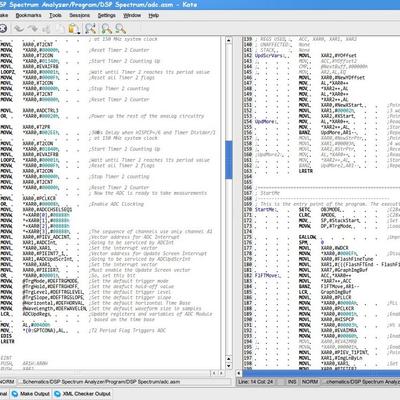
Task: Click the 'UpdMore:' label on line 154
Action: click(265, 122)
